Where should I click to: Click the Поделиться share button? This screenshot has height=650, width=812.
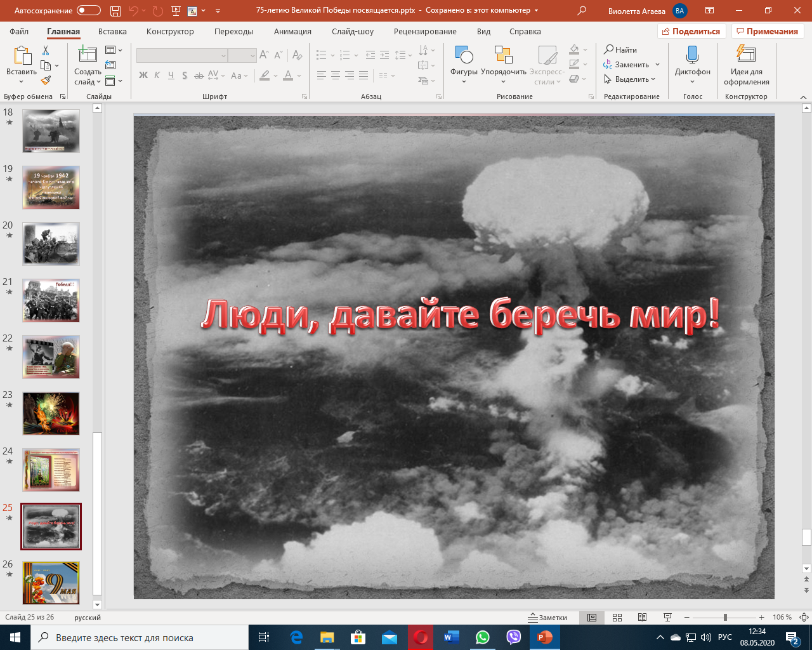(x=691, y=31)
